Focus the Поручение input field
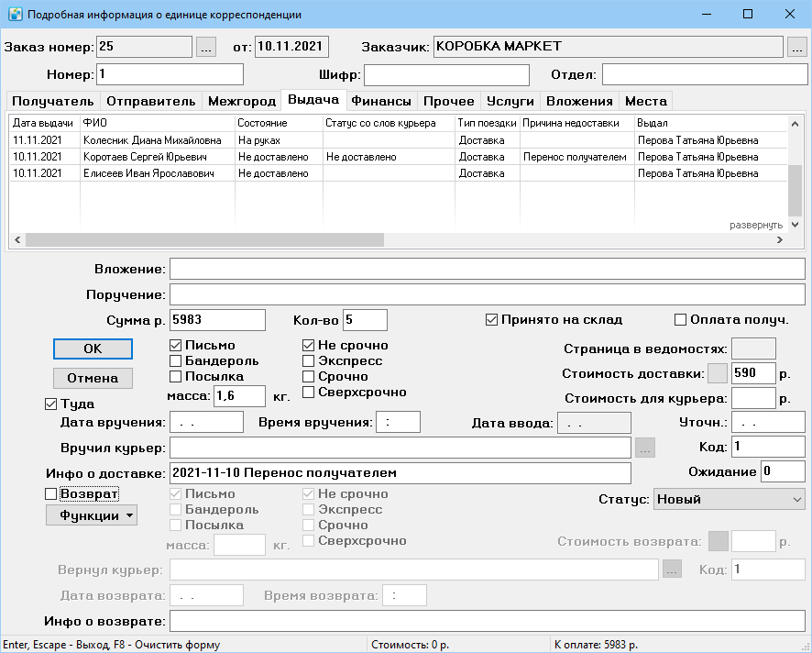Screen dimensions: 812x653 tap(488, 294)
